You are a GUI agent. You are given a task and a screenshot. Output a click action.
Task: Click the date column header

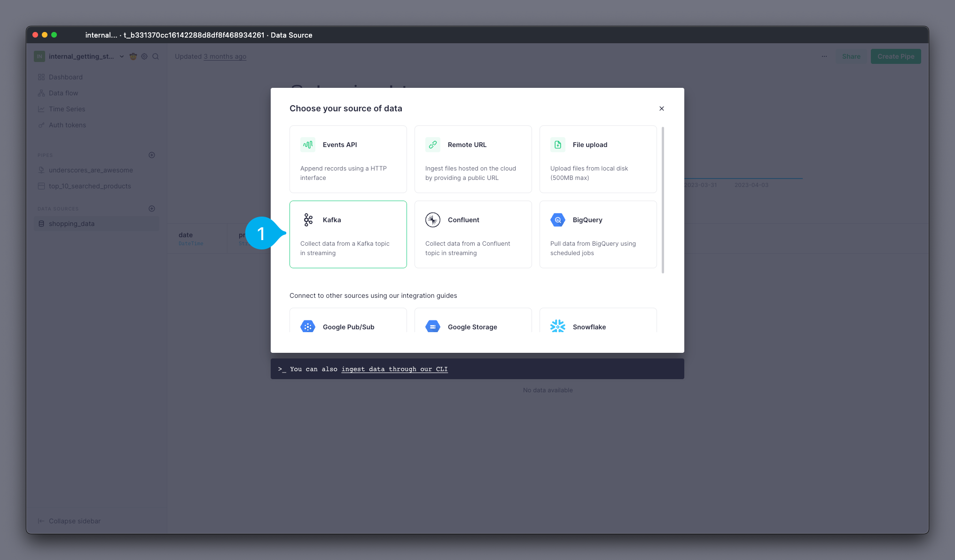point(197,239)
